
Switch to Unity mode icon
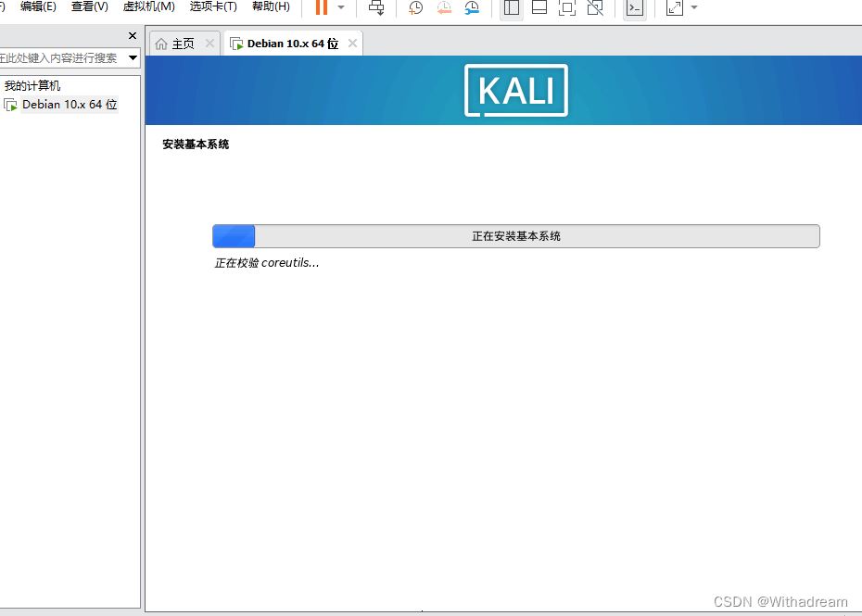tap(595, 7)
